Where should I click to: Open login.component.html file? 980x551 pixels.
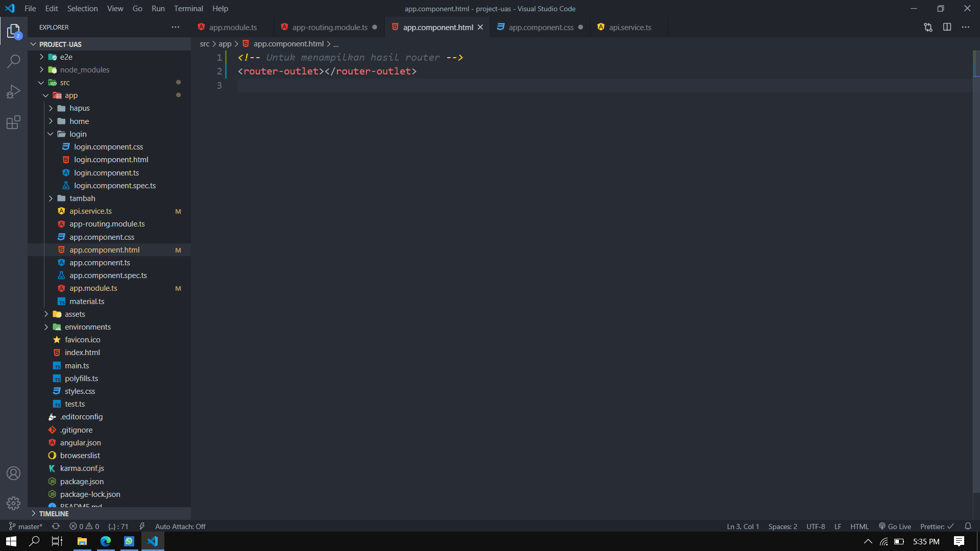pyautogui.click(x=109, y=160)
